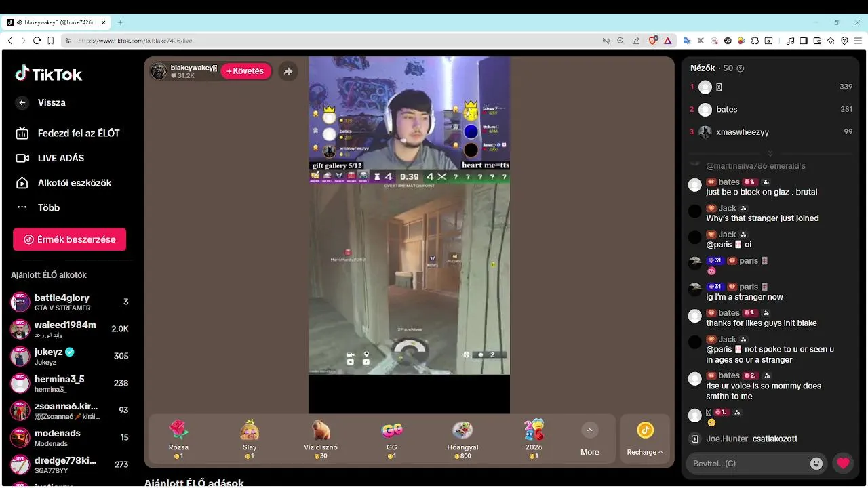Send a GG gift
Screen dimensions: 868x488
(392, 439)
